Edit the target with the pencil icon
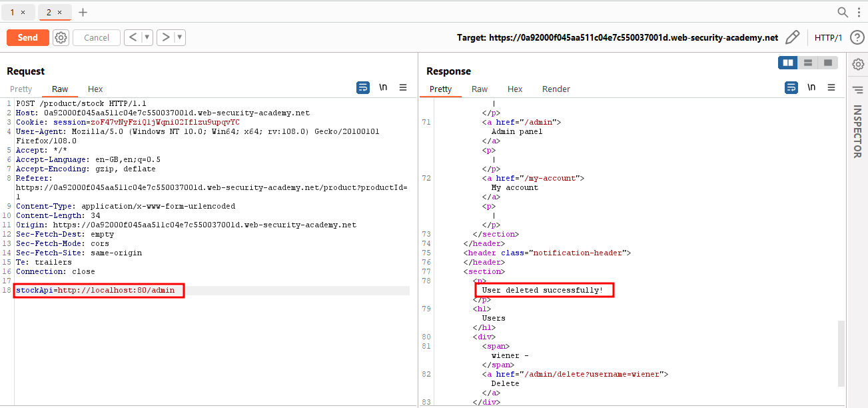Viewport: 868px width, 408px height. tap(792, 38)
